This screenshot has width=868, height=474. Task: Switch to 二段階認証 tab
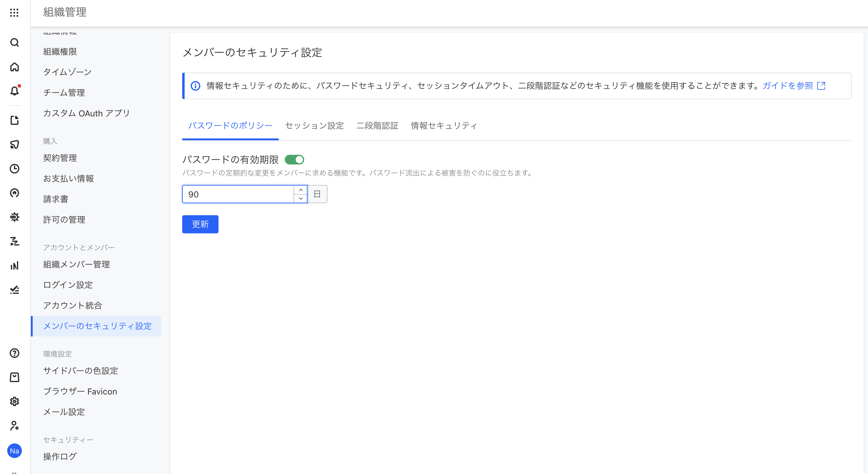click(x=377, y=125)
